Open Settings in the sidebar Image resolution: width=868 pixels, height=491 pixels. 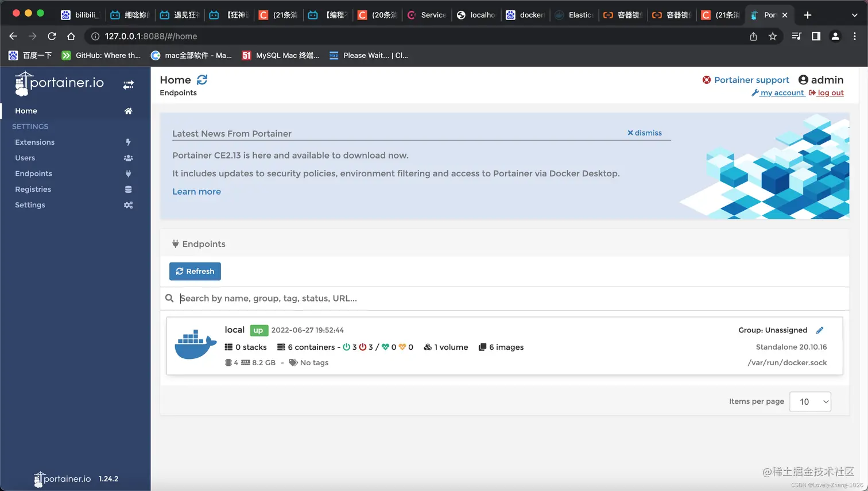(30, 205)
